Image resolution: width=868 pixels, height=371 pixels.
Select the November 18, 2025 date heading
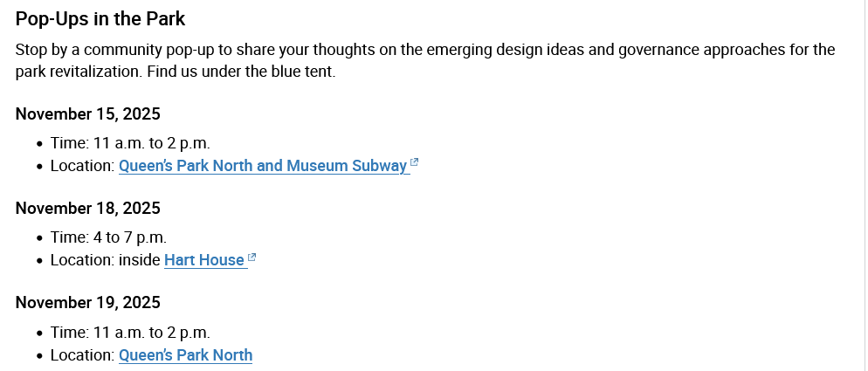(88, 209)
